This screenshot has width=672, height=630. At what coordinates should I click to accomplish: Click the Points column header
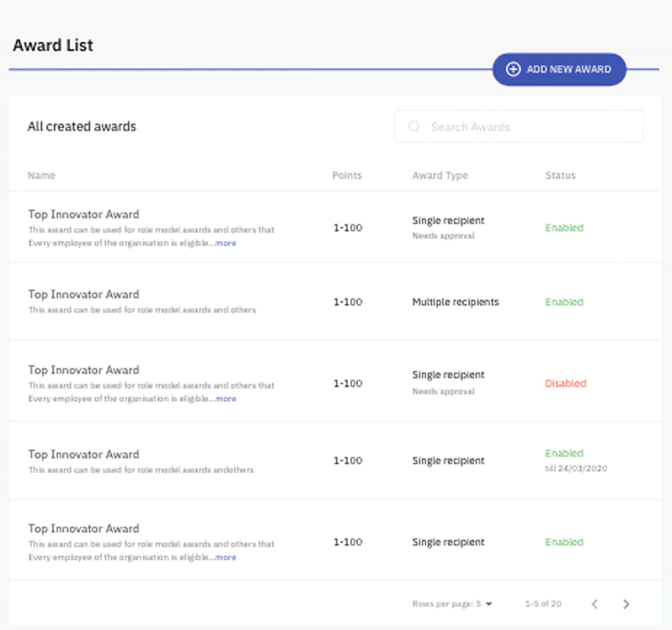click(347, 175)
